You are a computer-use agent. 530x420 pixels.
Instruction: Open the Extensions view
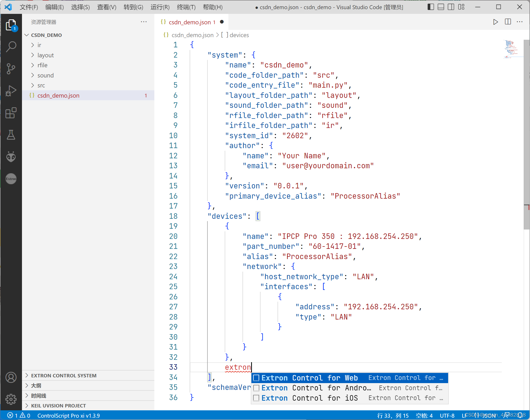click(x=11, y=113)
